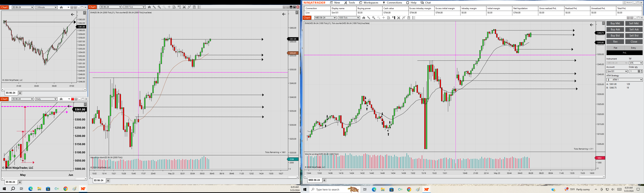
Task: Open drawing tools in ES 2000 Tick chart
Action: (x=154, y=7)
